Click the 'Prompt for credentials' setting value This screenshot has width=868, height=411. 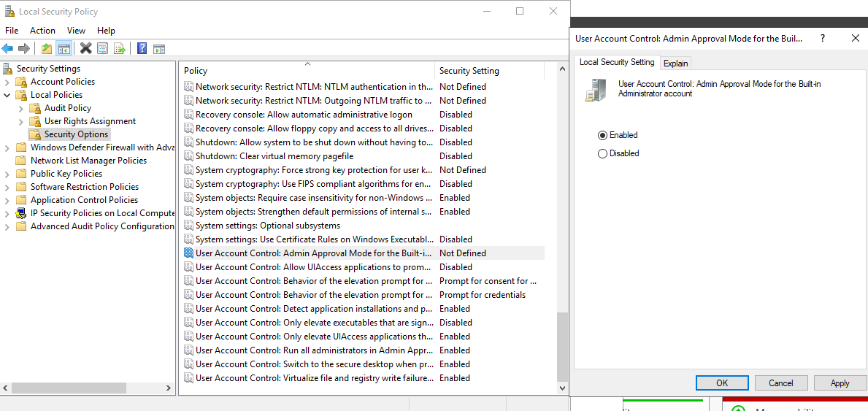(482, 295)
